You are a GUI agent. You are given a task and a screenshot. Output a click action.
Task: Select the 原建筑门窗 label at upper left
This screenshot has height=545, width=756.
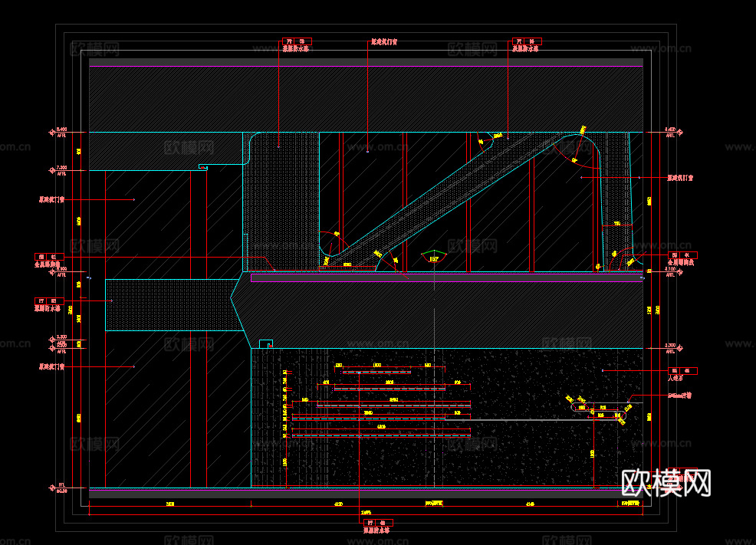pyautogui.click(x=51, y=199)
